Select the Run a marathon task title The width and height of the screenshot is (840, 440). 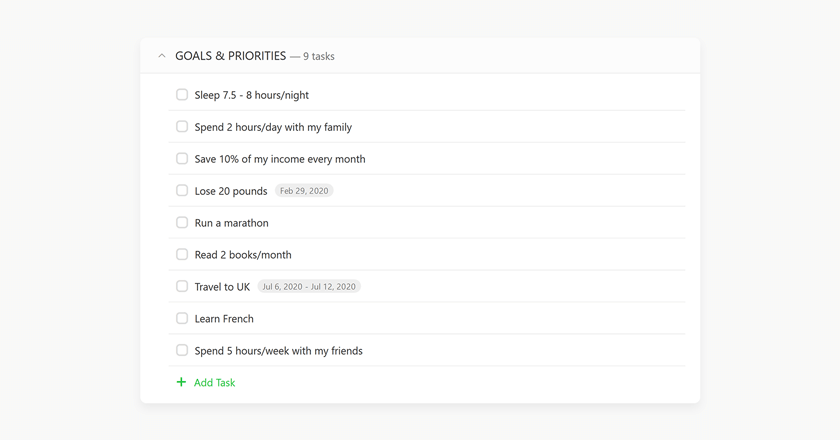[x=231, y=223]
